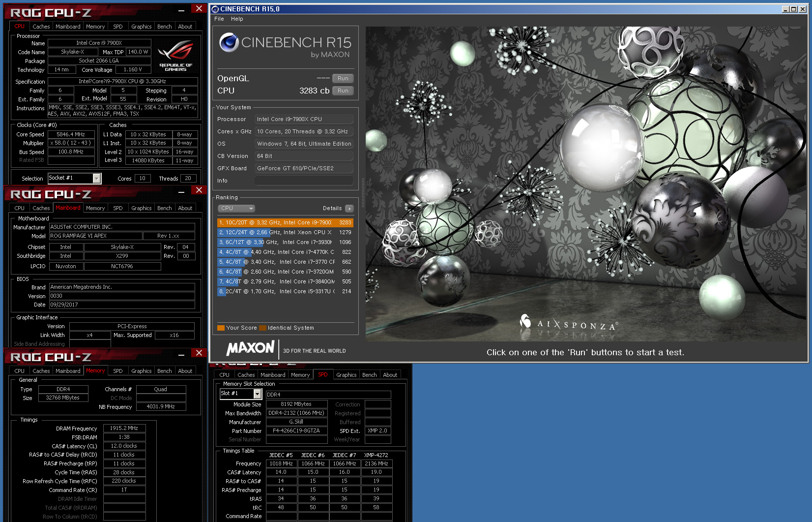Select ranking row 4 Intel Core i7-4770K
Screen dimensions: 812x522
(x=285, y=252)
